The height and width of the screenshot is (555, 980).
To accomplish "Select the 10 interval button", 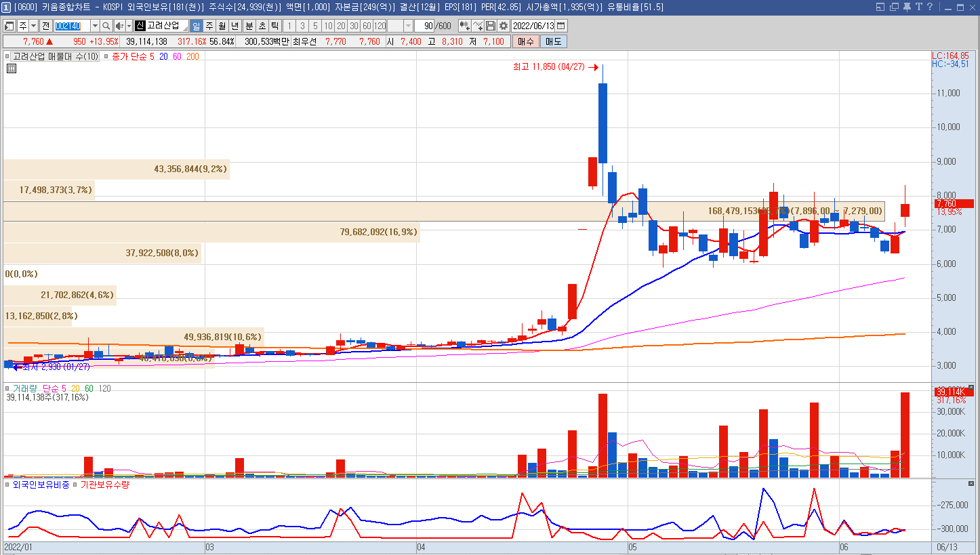I will pyautogui.click(x=328, y=26).
